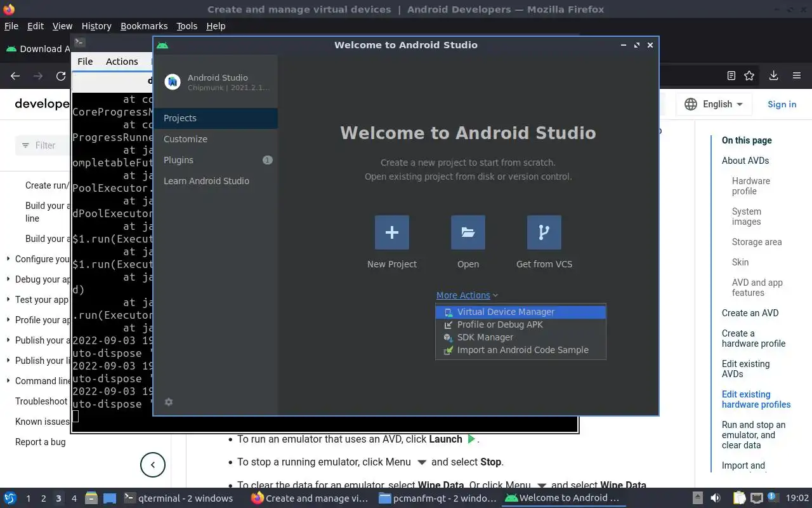Click 'Run and stop an emulator' contents link
Screen dimensions: 812x508
click(754, 435)
